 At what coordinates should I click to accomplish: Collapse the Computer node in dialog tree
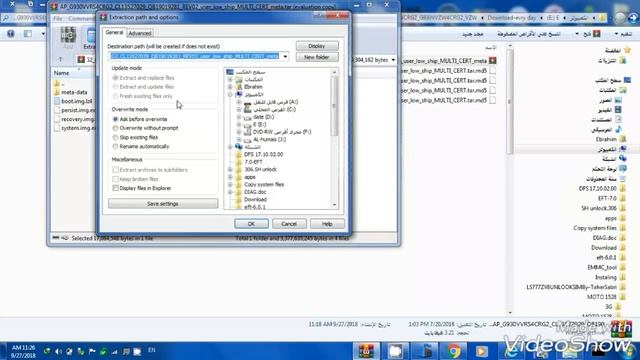point(230,94)
